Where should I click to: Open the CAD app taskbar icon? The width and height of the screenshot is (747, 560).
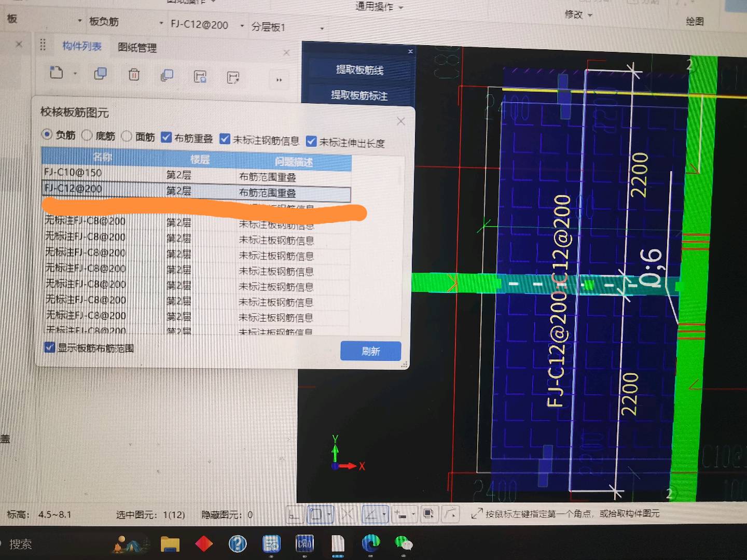pyautogui.click(x=305, y=543)
